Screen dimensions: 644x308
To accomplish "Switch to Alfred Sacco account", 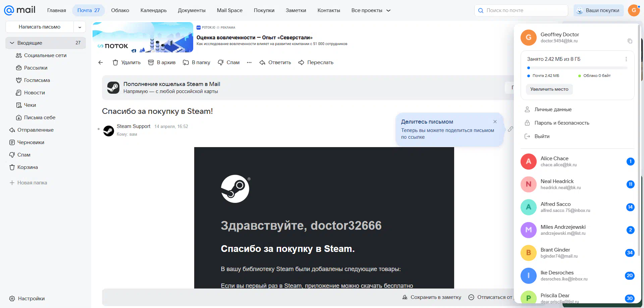I will click(577, 207).
